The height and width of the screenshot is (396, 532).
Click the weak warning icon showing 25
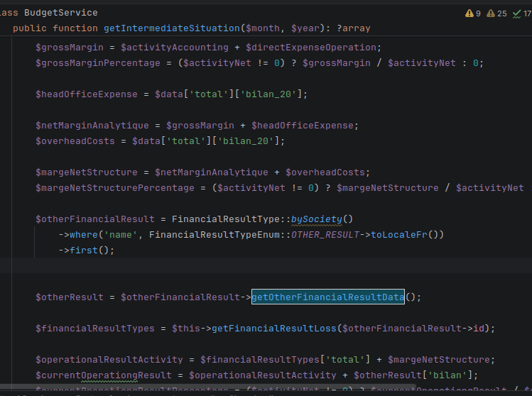coord(496,13)
